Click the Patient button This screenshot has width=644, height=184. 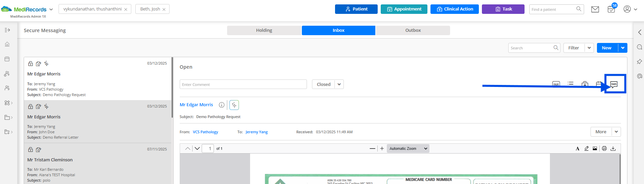click(356, 9)
